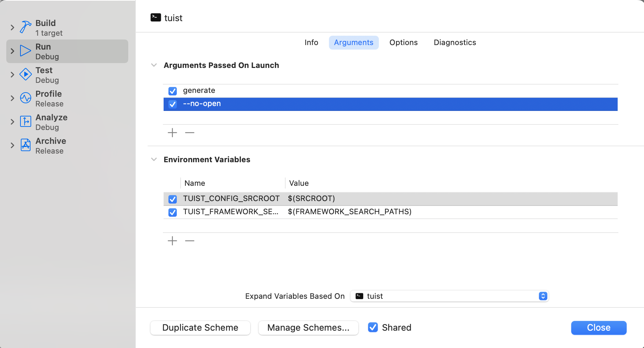Open the Diagnostics tab
Screen dimensions: 644x348
click(455, 43)
